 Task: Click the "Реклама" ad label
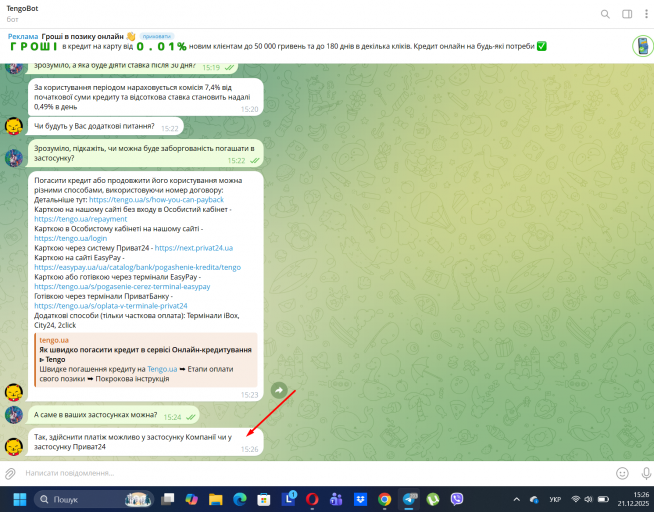(x=23, y=36)
